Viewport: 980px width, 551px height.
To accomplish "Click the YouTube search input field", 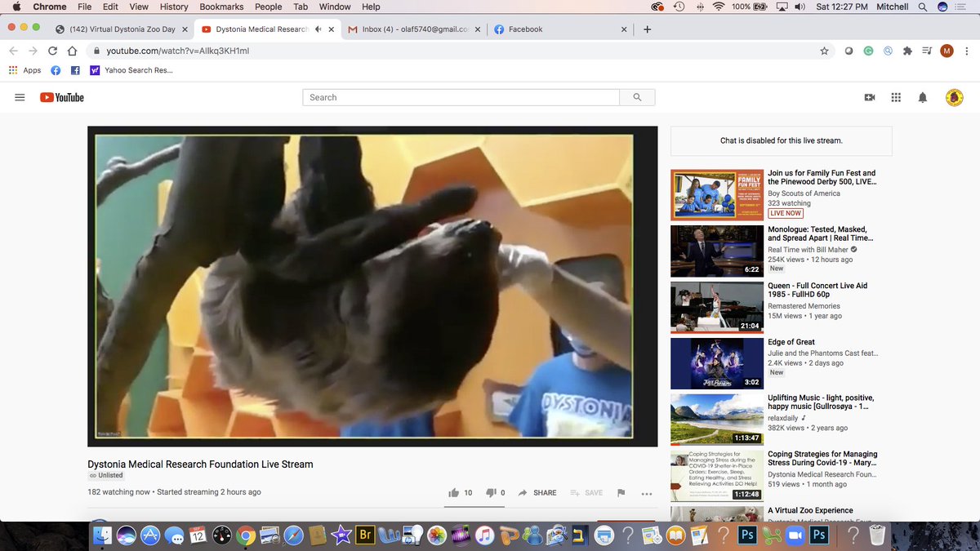I will [x=461, y=97].
